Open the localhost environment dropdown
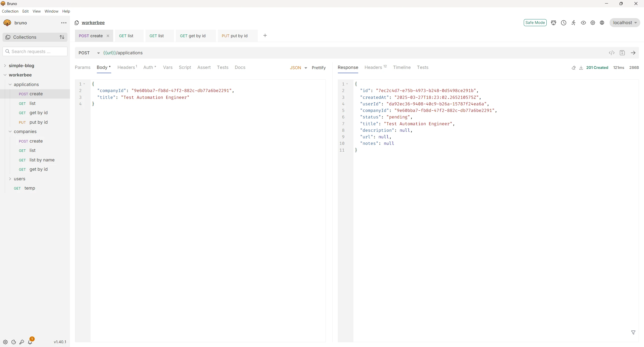This screenshot has width=644, height=347. click(x=625, y=23)
